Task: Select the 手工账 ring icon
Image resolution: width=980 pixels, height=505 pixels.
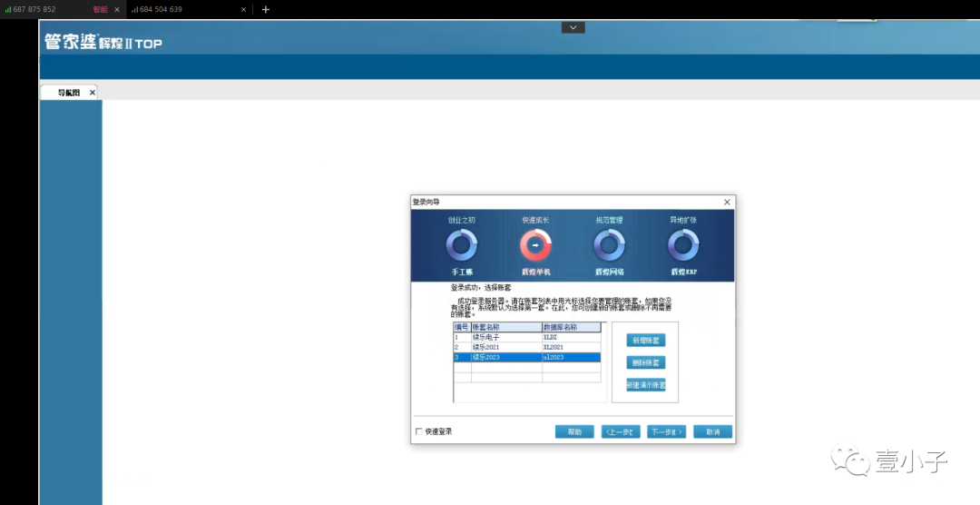Action: pos(461,244)
